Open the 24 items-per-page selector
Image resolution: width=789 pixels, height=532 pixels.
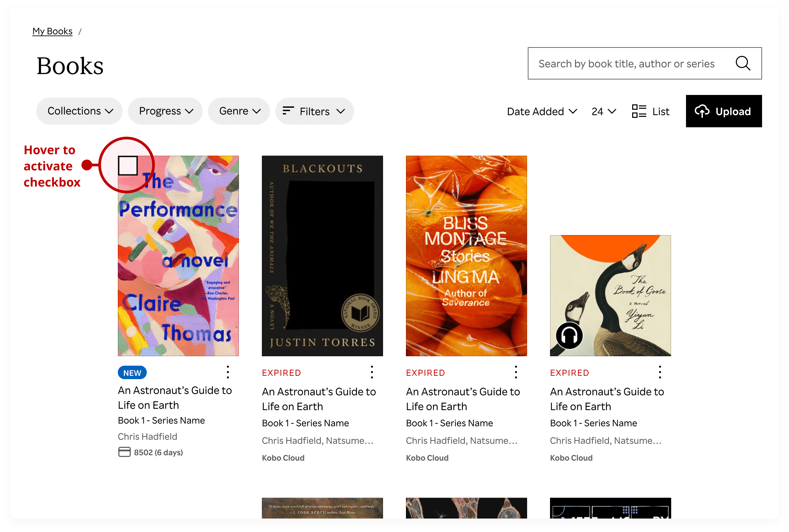click(x=604, y=111)
